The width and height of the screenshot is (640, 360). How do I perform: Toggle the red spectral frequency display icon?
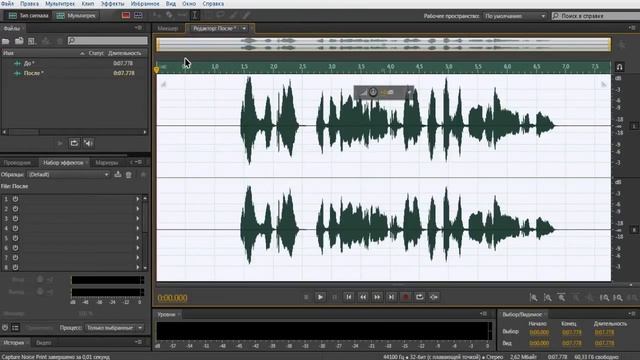click(126, 16)
